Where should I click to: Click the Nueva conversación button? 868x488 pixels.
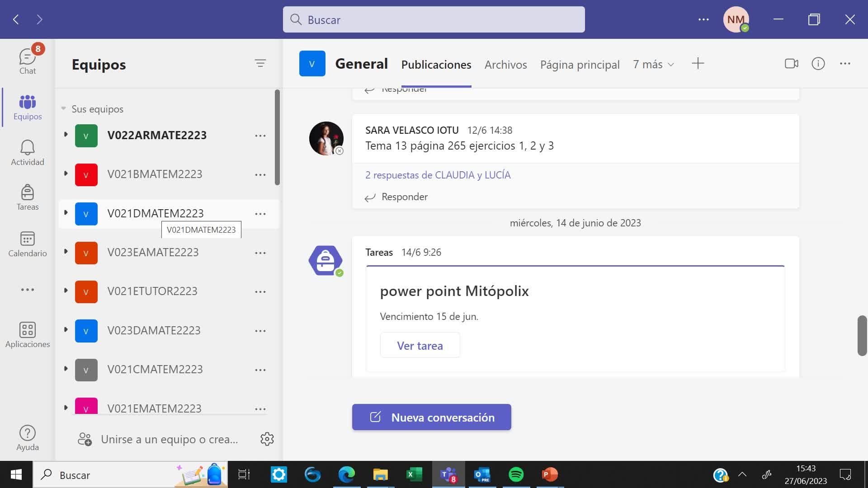(x=431, y=417)
